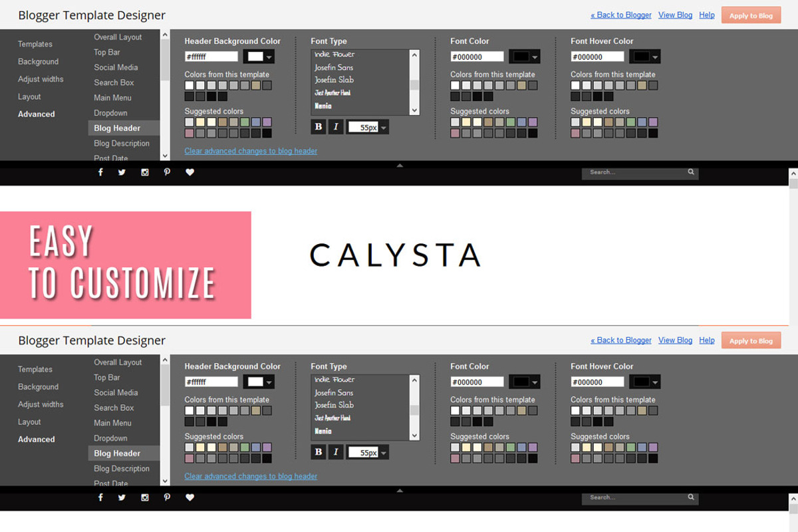Select Advanced in lower designer left menu
The width and height of the screenshot is (798, 532).
37,440
